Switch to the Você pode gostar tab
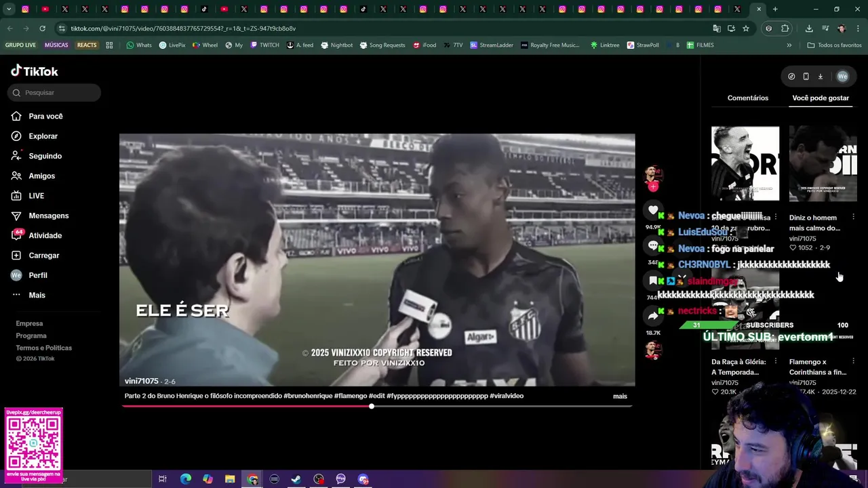868x488 pixels. click(821, 98)
